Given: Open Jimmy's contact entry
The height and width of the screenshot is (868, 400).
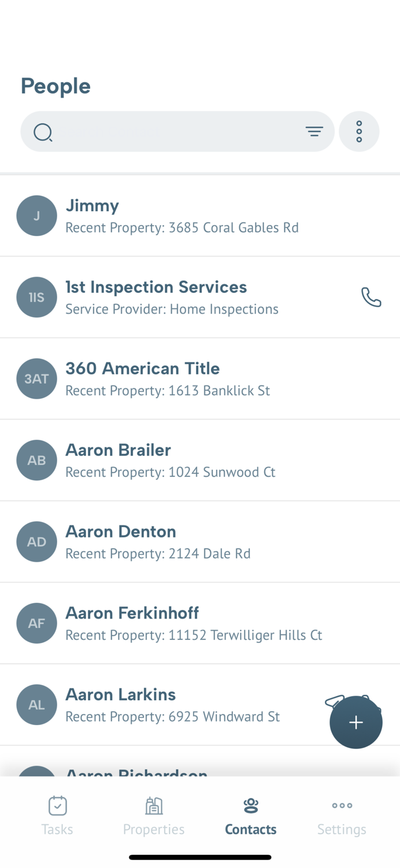Looking at the screenshot, I should (x=173, y=215).
